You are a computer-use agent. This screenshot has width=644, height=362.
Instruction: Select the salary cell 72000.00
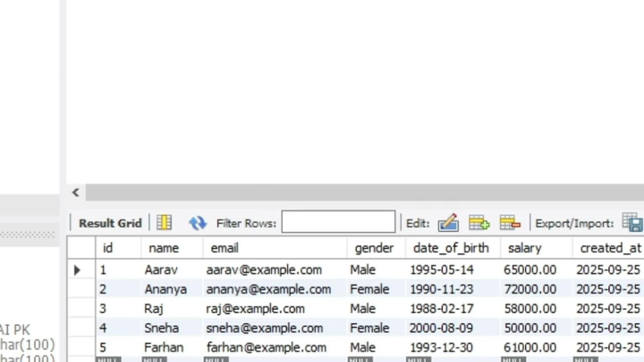tap(536, 289)
